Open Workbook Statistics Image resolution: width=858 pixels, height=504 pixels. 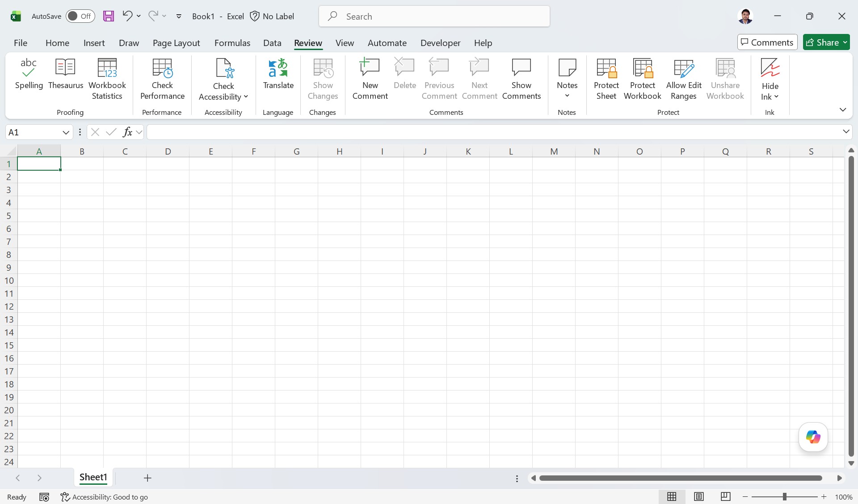tap(107, 80)
